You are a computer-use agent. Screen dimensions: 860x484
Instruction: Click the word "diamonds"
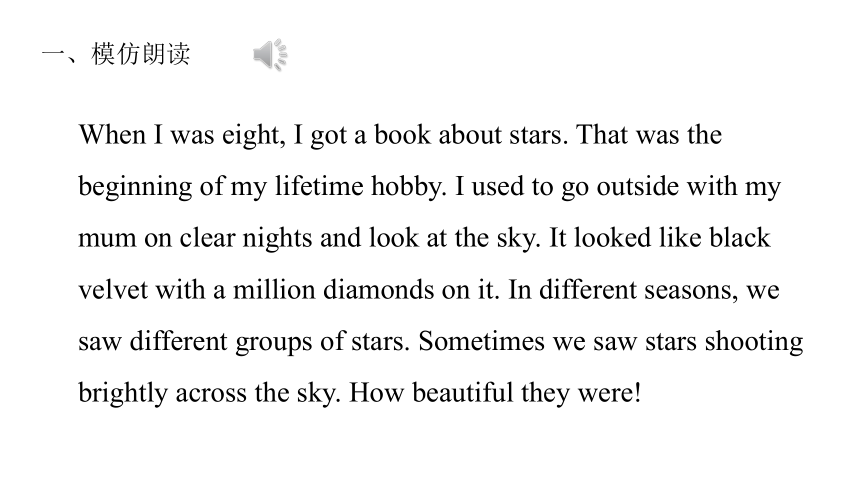(x=378, y=289)
